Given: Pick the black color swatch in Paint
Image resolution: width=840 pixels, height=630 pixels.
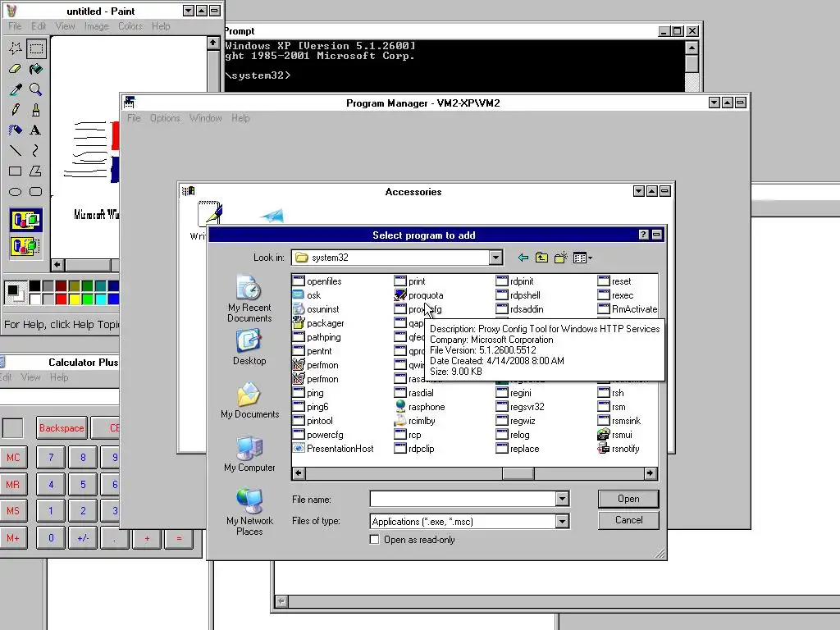Looking at the screenshot, I should tap(34, 286).
